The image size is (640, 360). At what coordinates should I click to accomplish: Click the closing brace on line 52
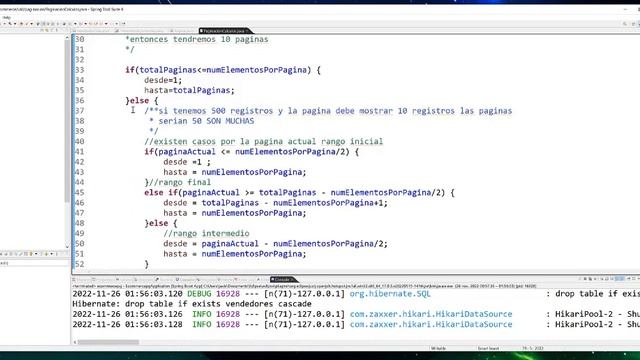pyautogui.click(x=147, y=264)
